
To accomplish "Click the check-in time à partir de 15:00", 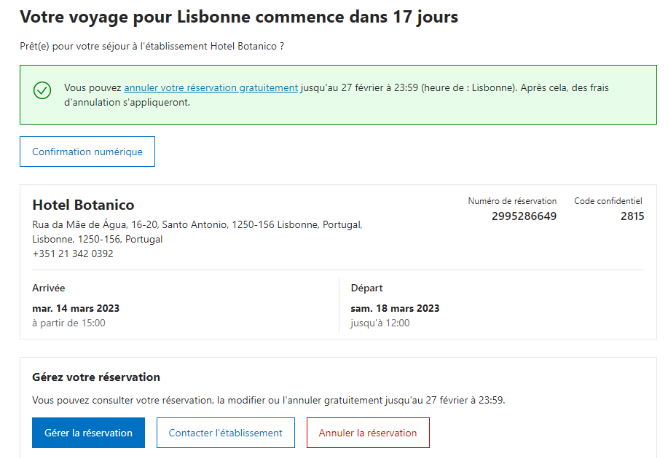I will coord(69,323).
